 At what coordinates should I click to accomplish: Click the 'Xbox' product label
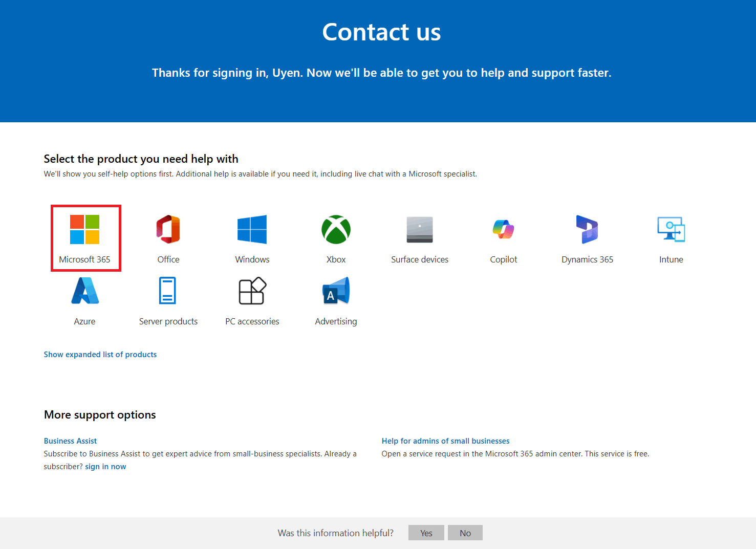tap(336, 259)
